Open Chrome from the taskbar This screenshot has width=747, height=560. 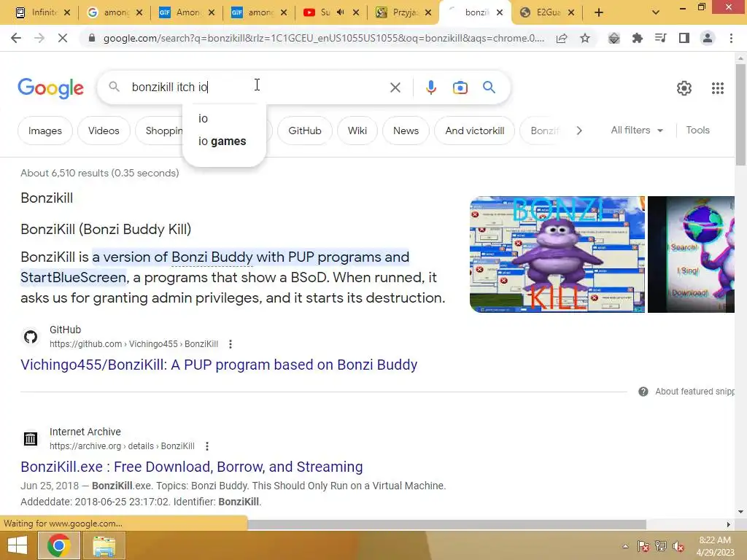(58, 545)
